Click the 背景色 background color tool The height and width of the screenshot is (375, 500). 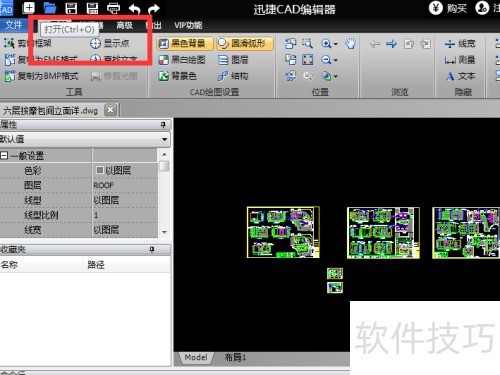pos(177,76)
